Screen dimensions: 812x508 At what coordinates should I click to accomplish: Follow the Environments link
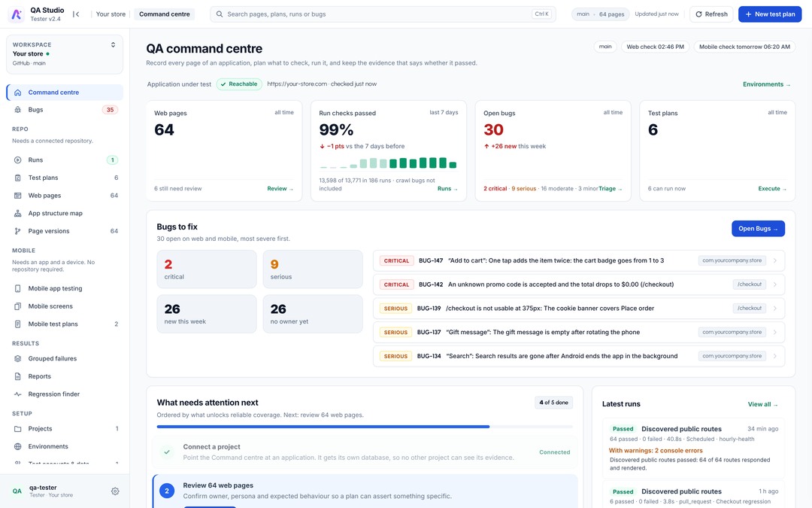766,84
